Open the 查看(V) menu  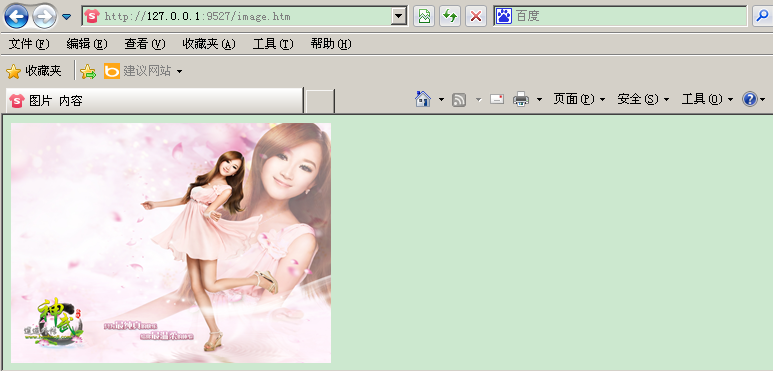tap(144, 44)
